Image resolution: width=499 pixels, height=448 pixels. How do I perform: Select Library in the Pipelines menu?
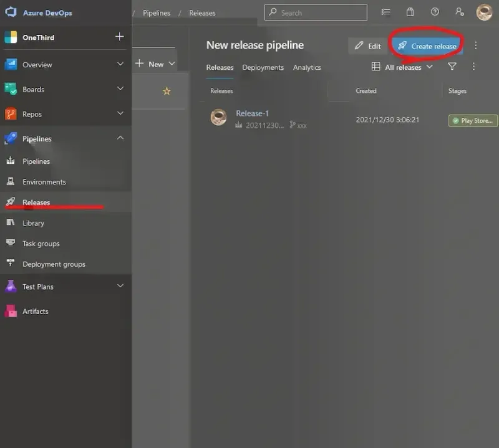click(34, 223)
